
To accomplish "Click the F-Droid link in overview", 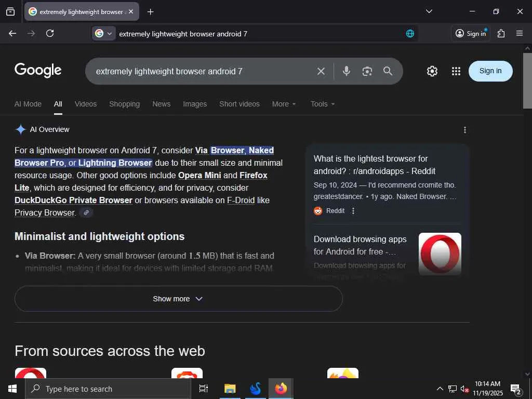I will point(241,200).
